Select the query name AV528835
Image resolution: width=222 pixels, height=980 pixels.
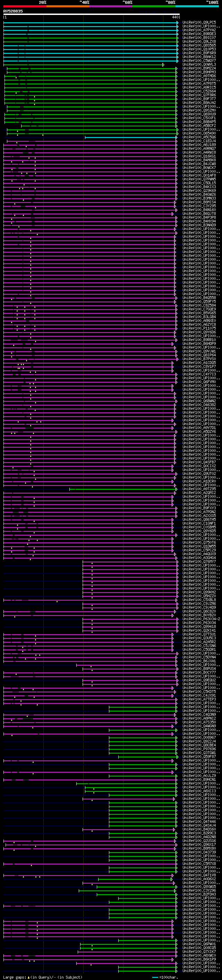coord(13,11)
